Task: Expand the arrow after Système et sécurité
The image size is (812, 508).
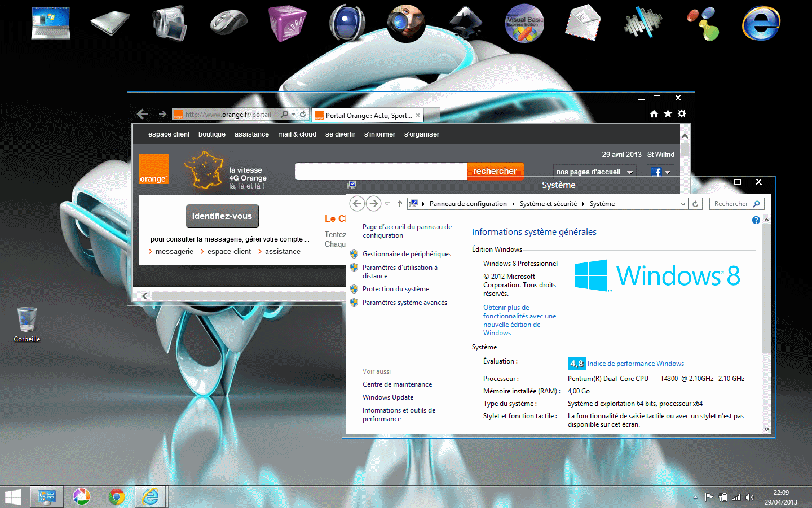Action: [584, 204]
